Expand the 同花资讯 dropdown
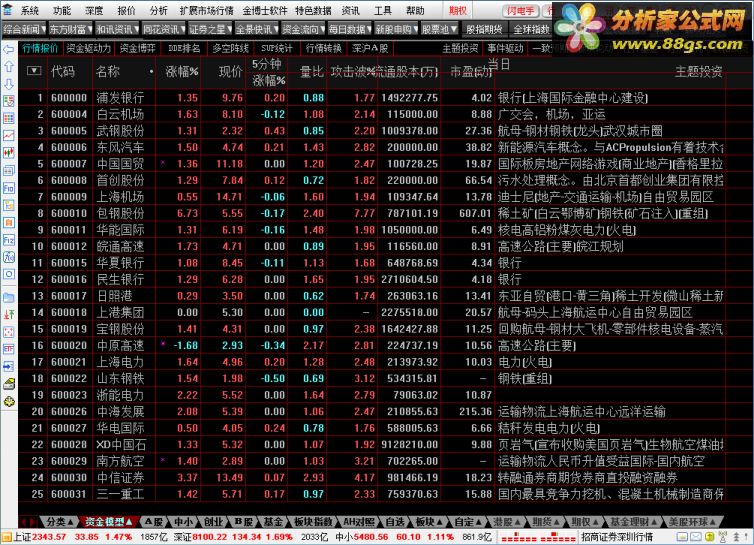 (x=163, y=29)
